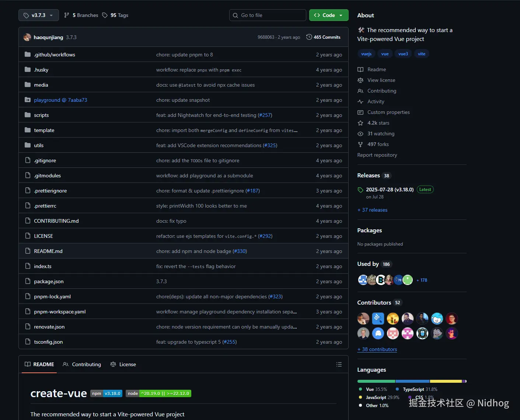Click the npm v3.18.0 badge

[107, 393]
